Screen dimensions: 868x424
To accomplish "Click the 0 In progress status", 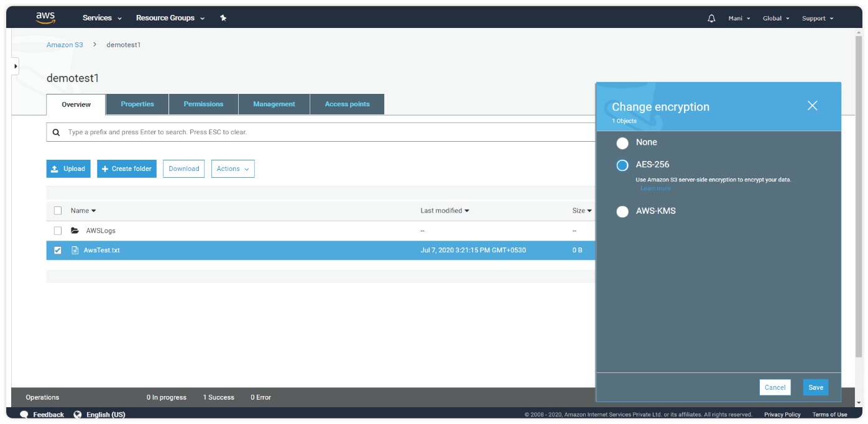I will tap(167, 397).
